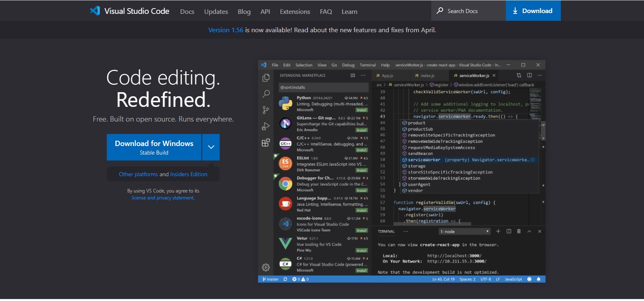Open the Extensions panel ellipsis menu
Viewport: 644px width, 301px height.
363,75
